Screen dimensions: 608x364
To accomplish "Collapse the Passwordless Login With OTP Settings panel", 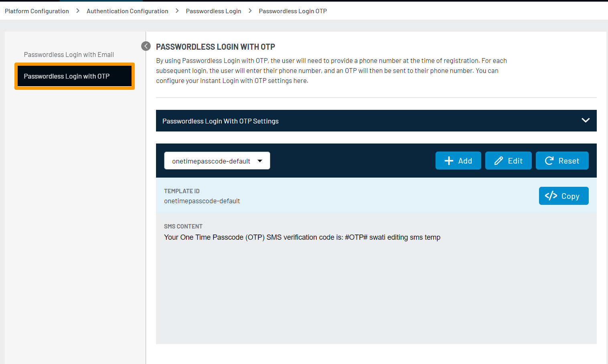I will pyautogui.click(x=586, y=120).
